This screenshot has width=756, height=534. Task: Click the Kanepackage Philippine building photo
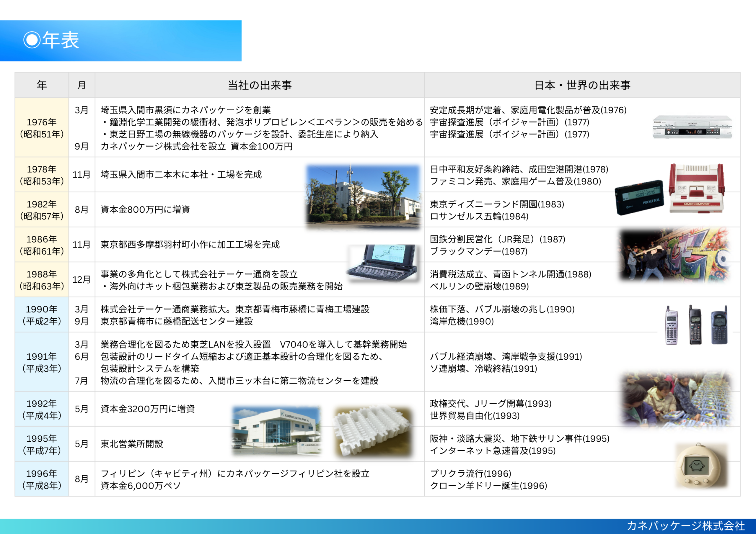[x=276, y=430]
